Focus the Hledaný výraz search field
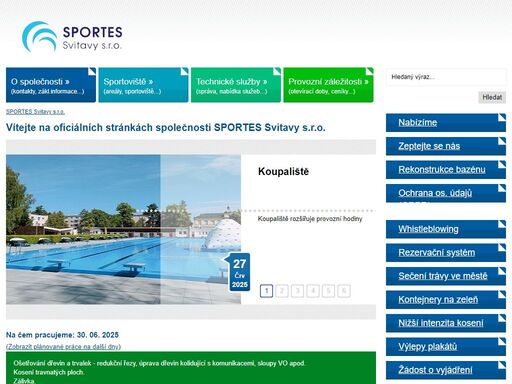The height and width of the screenshot is (384, 512). pos(446,77)
